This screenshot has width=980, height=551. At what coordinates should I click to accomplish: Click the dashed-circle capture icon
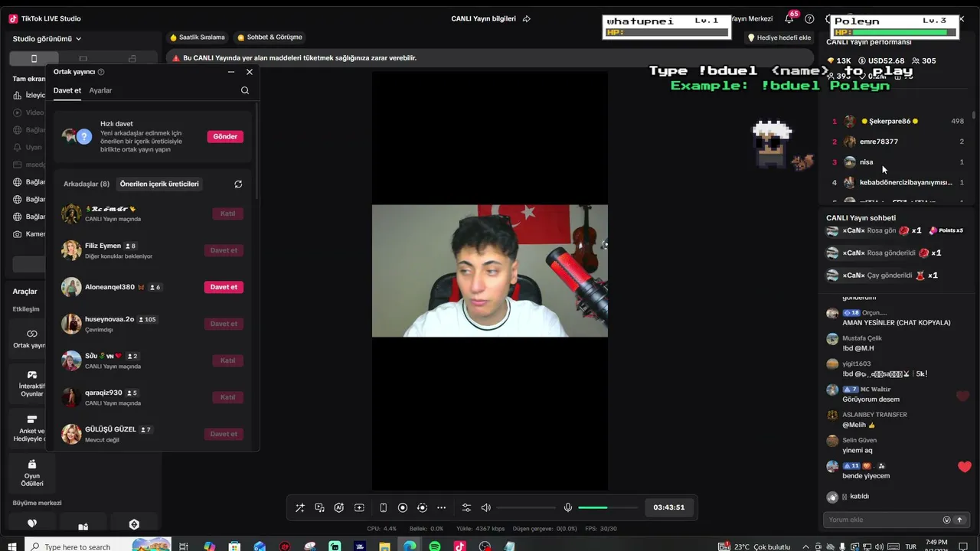(422, 507)
